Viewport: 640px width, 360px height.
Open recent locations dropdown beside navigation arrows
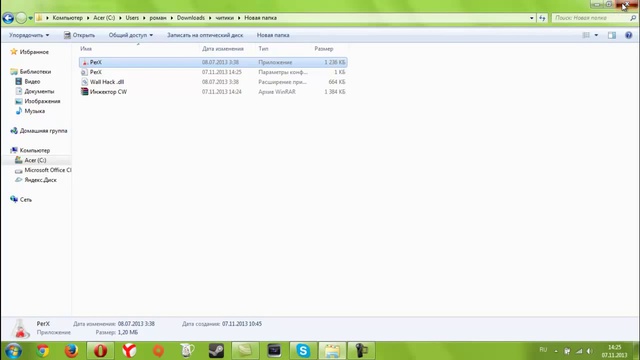31,18
